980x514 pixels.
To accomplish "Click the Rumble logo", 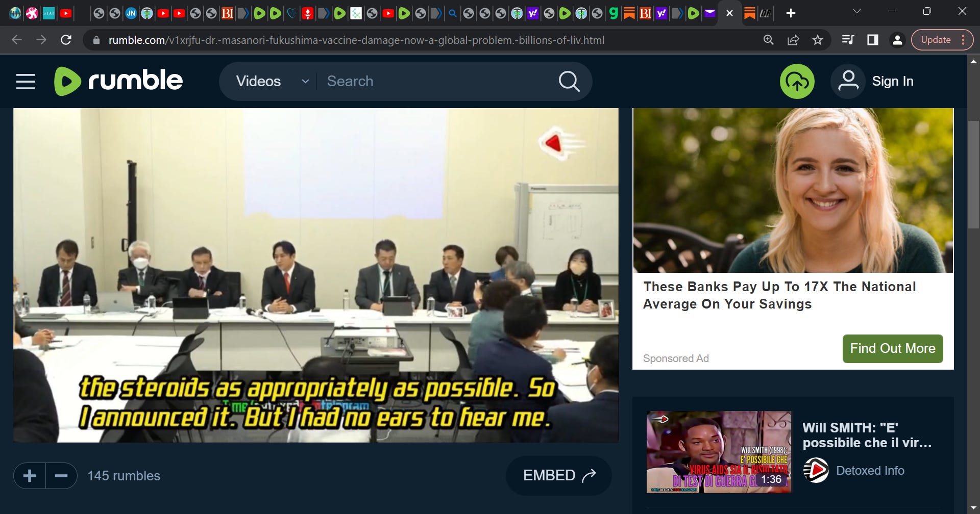I will point(118,81).
